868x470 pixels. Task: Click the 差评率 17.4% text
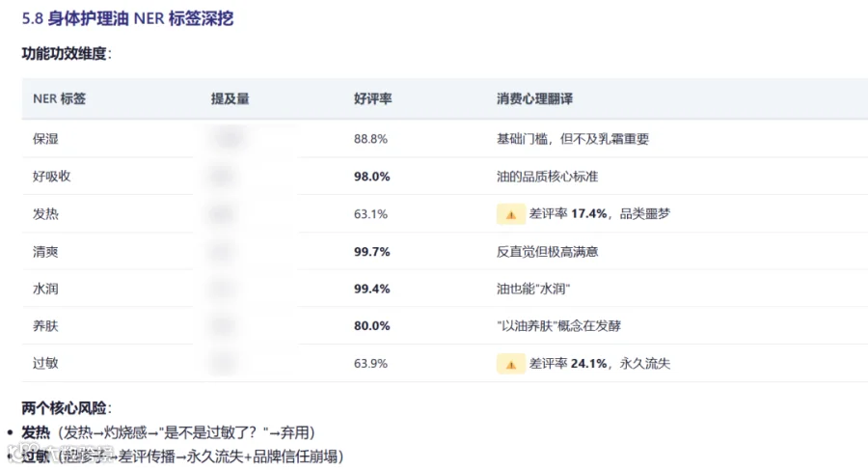pyautogui.click(x=568, y=214)
